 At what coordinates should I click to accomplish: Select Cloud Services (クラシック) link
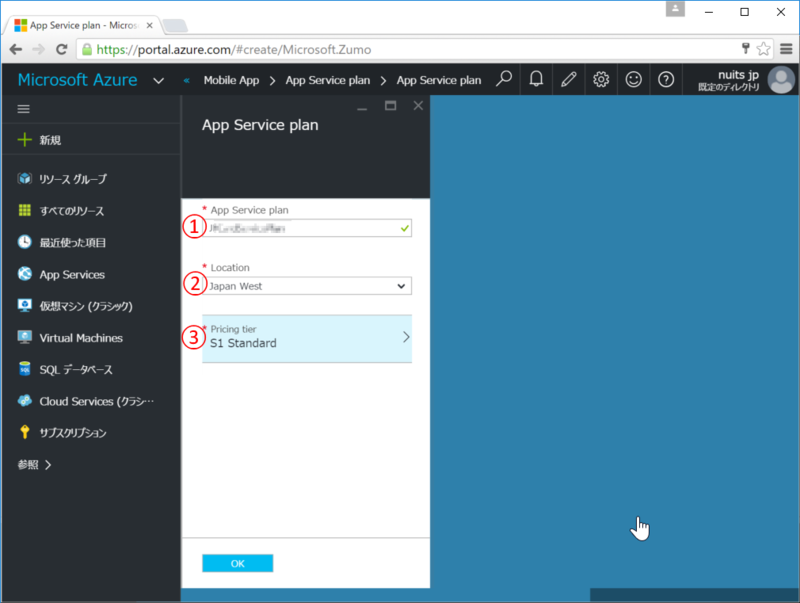pos(97,401)
